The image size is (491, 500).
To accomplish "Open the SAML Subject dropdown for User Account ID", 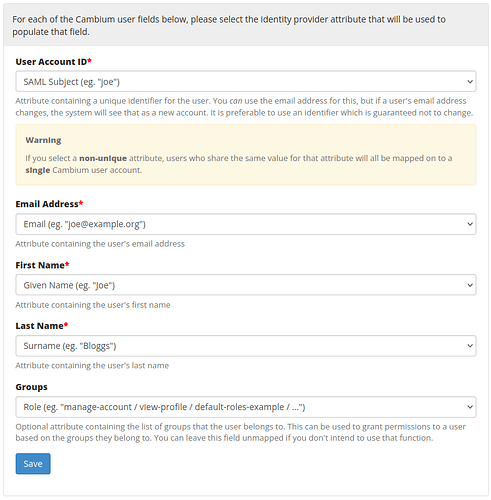I will pyautogui.click(x=246, y=81).
